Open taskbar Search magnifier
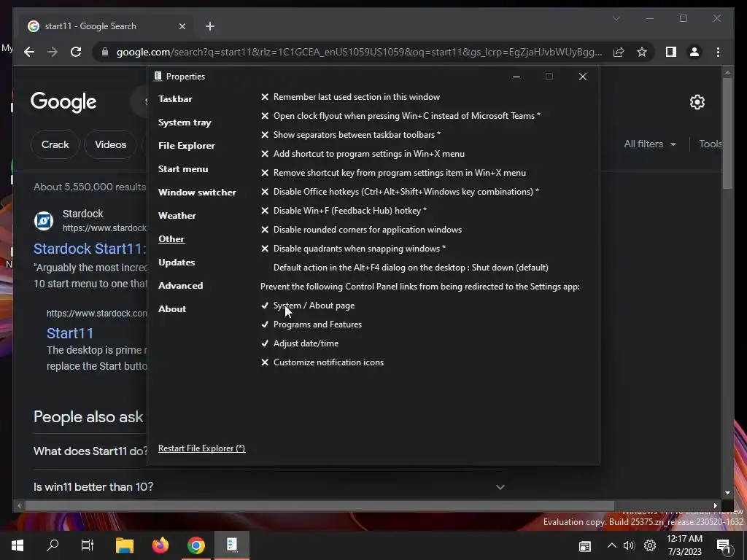The image size is (747, 560). 53,545
